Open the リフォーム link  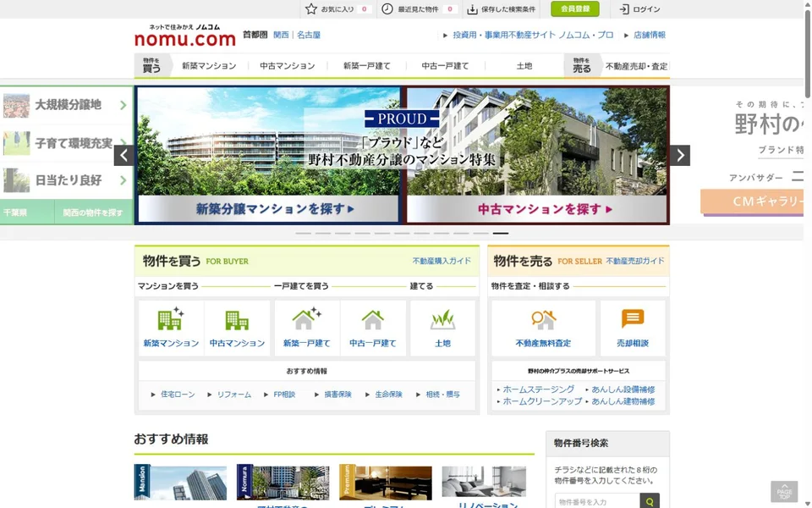[234, 395]
